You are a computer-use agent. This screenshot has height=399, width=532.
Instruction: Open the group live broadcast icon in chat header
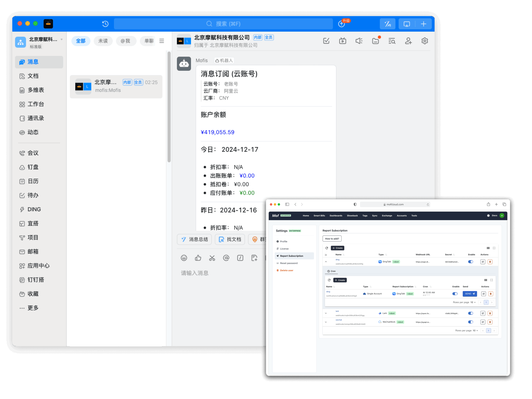coord(342,41)
